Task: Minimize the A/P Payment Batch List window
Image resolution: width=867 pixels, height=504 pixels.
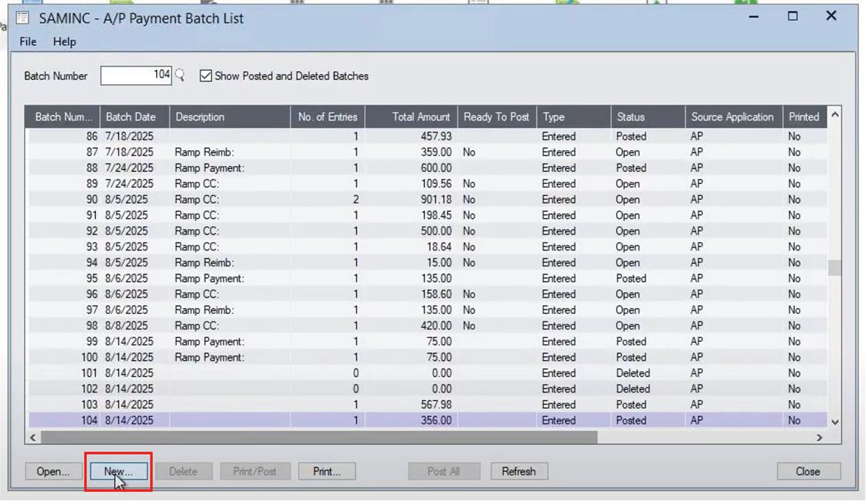Action: point(754,17)
